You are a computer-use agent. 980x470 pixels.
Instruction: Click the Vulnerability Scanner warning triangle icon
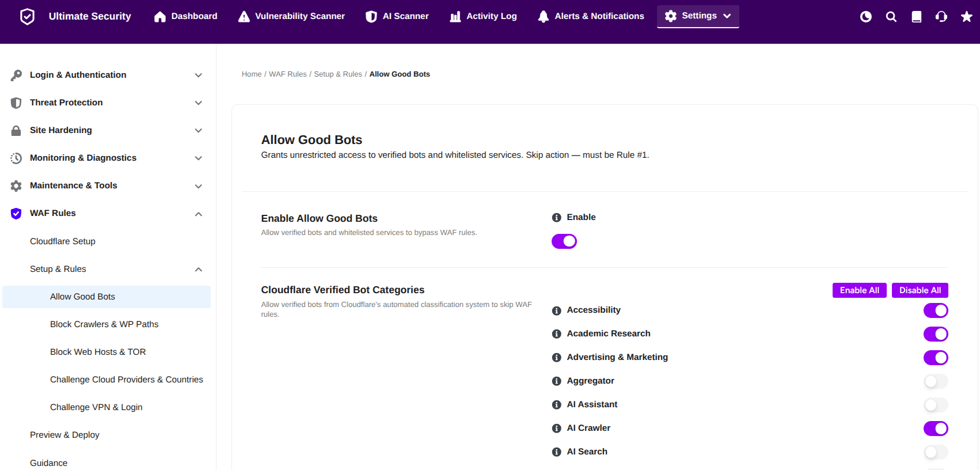(244, 17)
